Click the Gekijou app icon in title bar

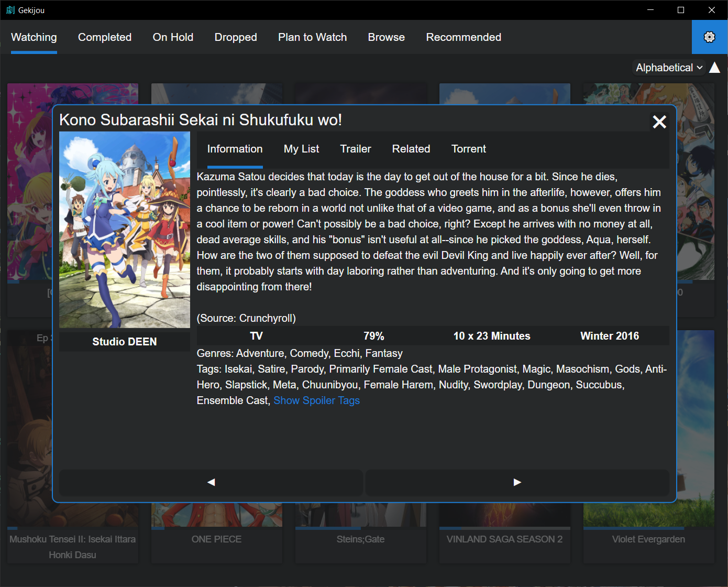(x=10, y=10)
